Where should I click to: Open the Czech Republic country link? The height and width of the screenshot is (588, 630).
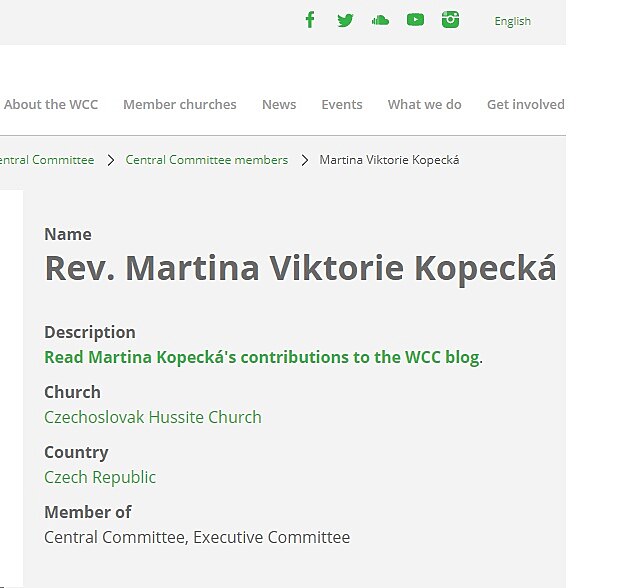click(100, 477)
